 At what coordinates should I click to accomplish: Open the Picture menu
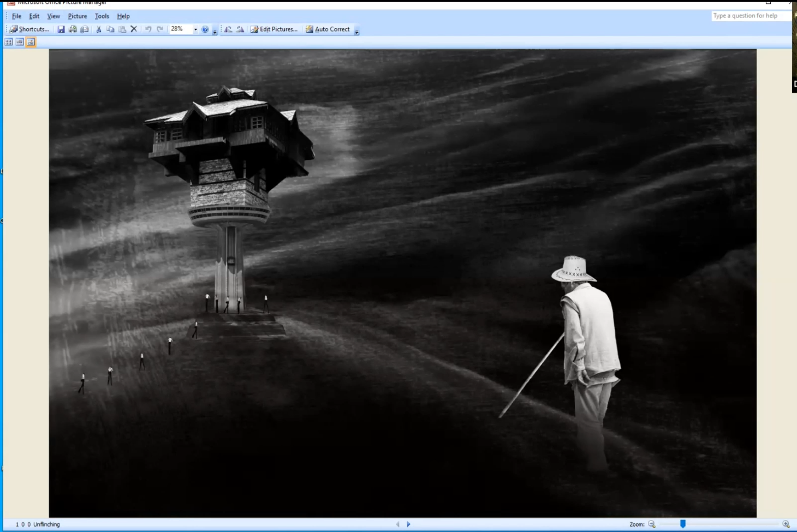(x=77, y=16)
